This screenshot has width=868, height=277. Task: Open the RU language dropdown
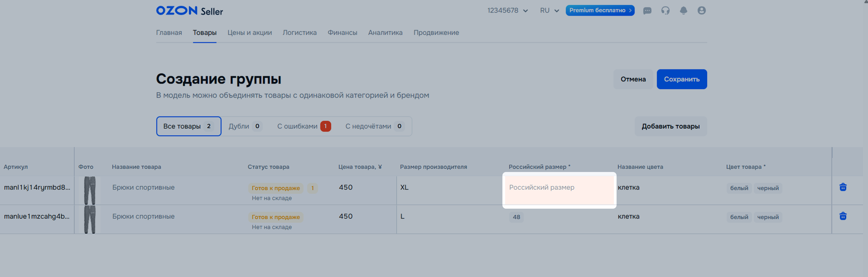click(x=549, y=11)
